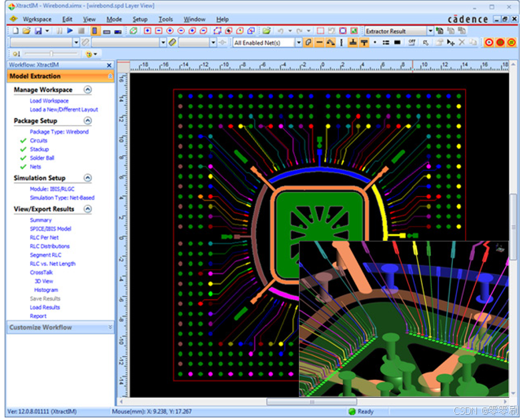
Task: Click the CrossTalk link
Action: click(41, 273)
